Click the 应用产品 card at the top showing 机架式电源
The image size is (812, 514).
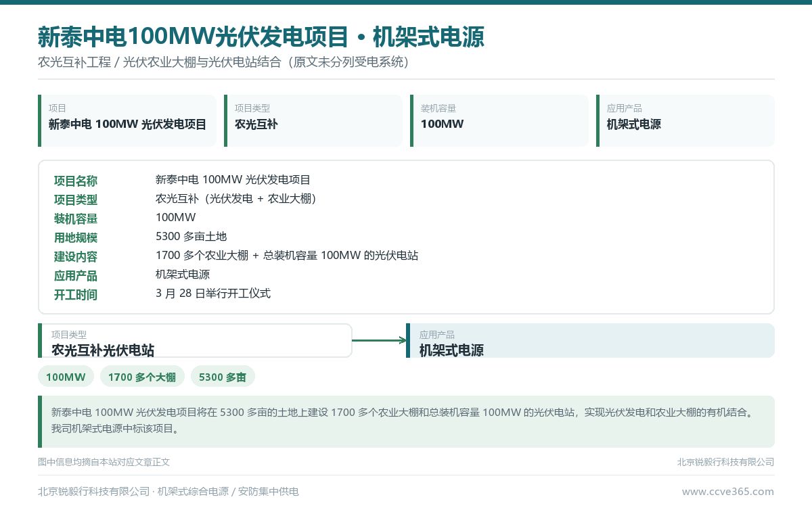point(685,120)
